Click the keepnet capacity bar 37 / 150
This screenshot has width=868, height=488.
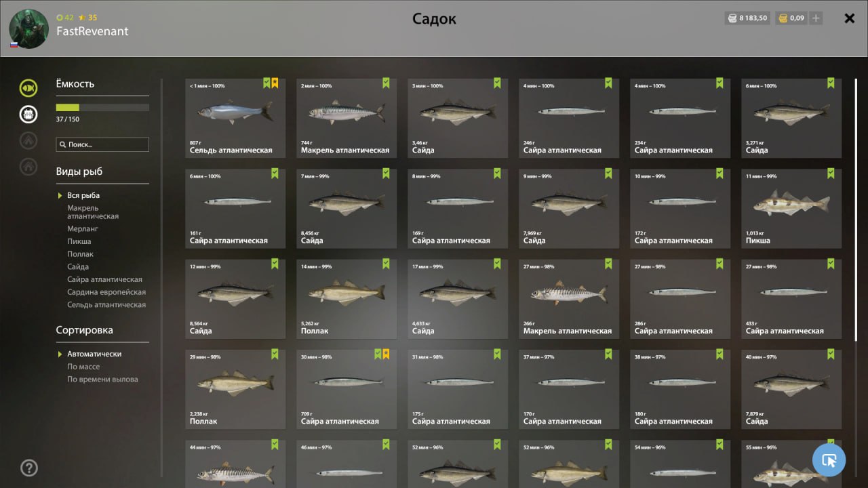[102, 107]
